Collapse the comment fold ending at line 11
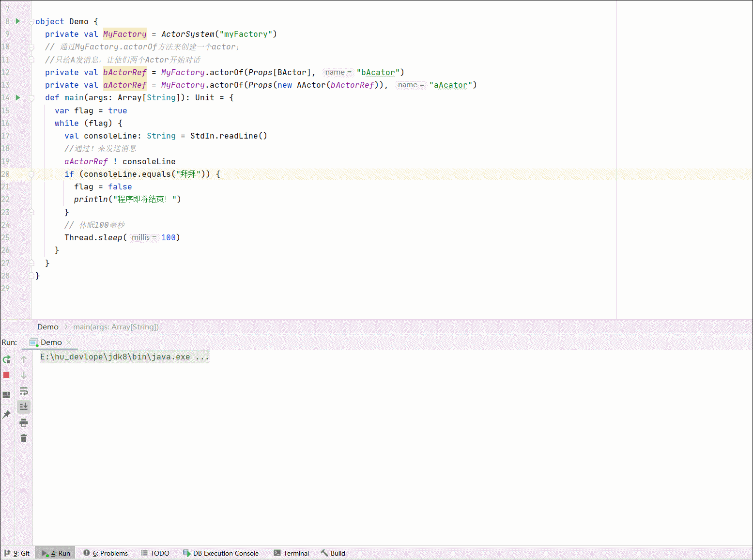Image resolution: width=753 pixels, height=560 pixels. click(31, 60)
